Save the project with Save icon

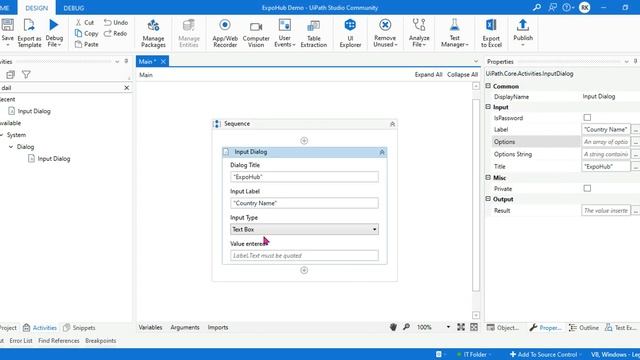click(7, 25)
